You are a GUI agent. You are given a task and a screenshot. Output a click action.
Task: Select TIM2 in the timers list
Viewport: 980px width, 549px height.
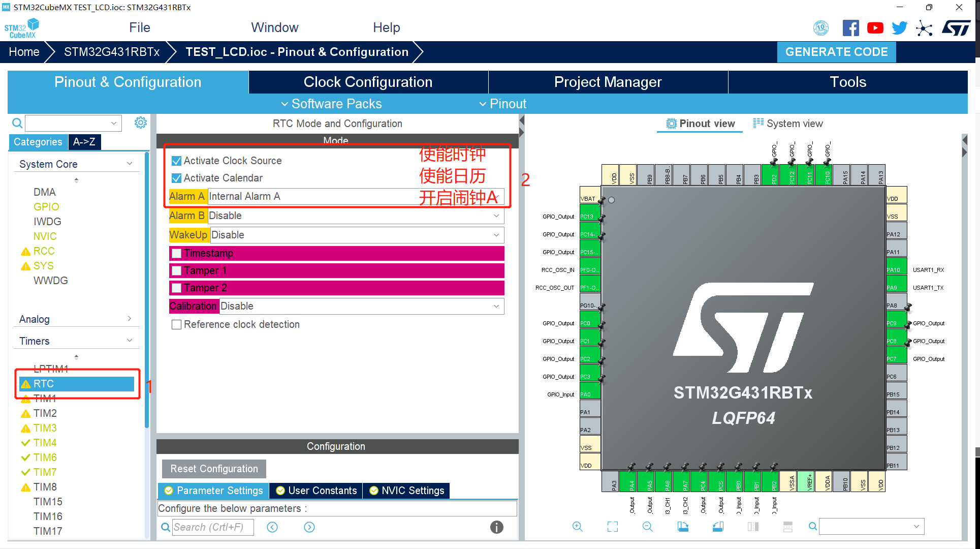click(45, 413)
